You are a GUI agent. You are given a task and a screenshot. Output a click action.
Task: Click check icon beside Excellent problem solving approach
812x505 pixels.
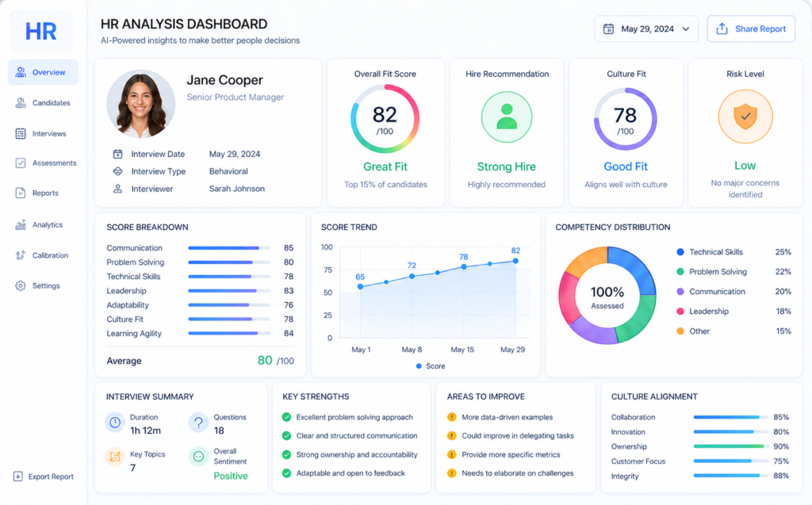coord(286,417)
